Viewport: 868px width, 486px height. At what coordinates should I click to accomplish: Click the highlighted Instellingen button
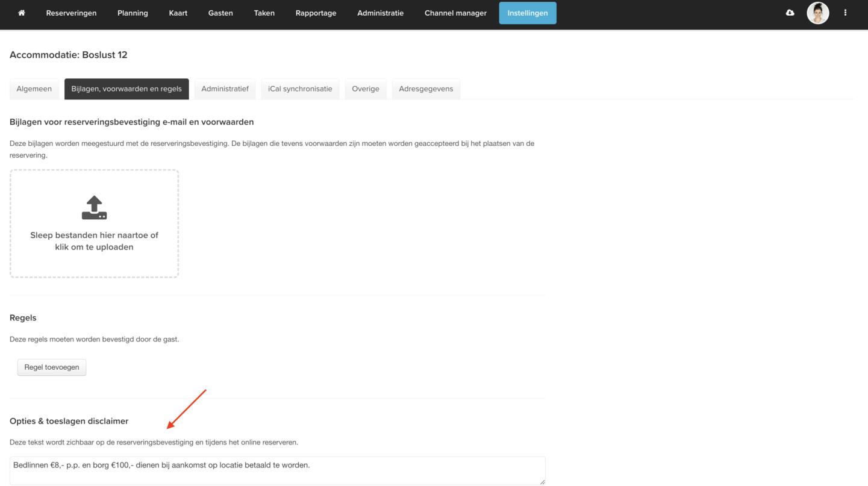(x=528, y=13)
